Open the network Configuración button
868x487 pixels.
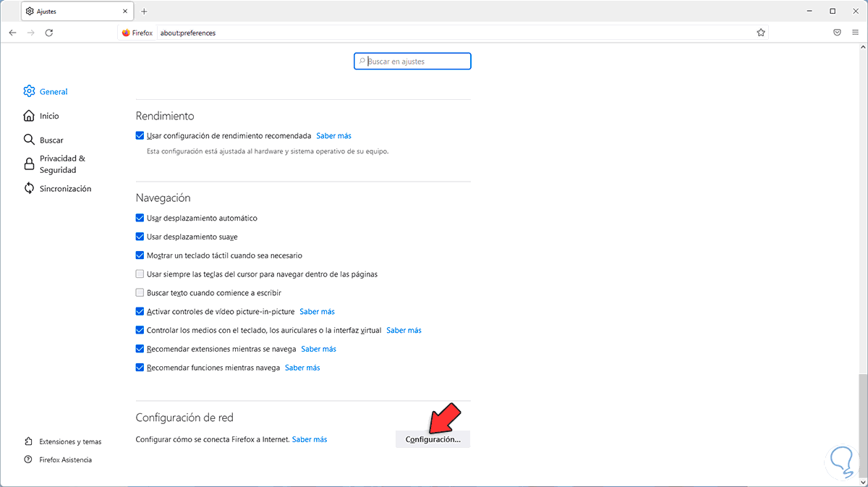tap(433, 439)
